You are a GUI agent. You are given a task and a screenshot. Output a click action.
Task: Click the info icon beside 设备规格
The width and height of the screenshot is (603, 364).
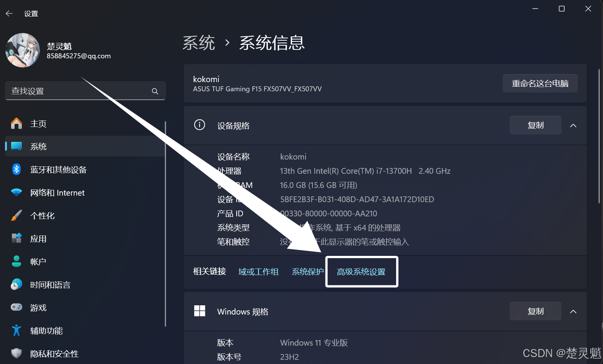[200, 125]
